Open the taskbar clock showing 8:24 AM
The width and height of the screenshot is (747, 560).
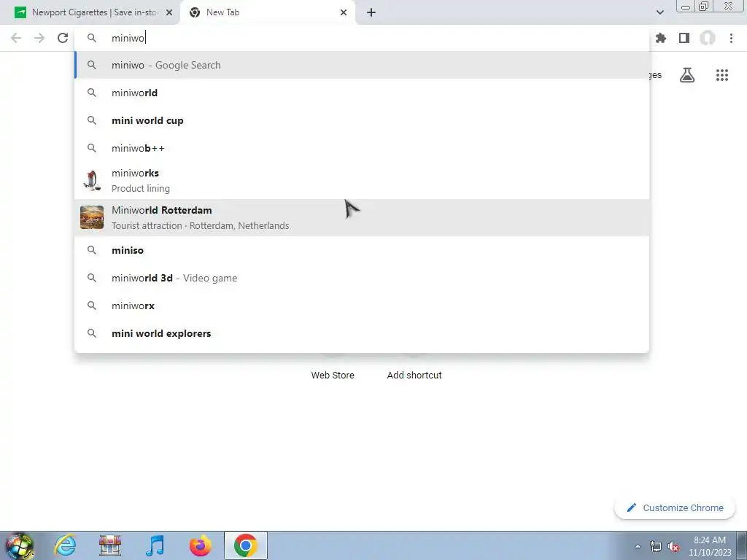pyautogui.click(x=710, y=546)
